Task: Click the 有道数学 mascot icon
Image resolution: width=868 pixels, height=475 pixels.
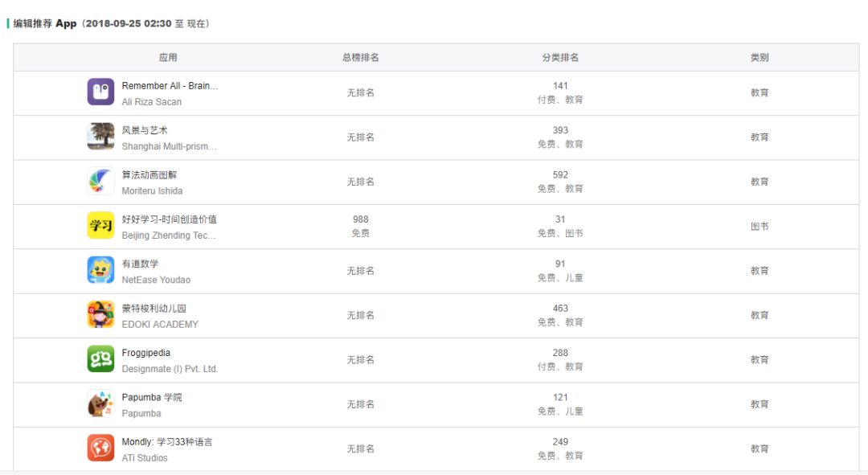Action: pyautogui.click(x=100, y=270)
